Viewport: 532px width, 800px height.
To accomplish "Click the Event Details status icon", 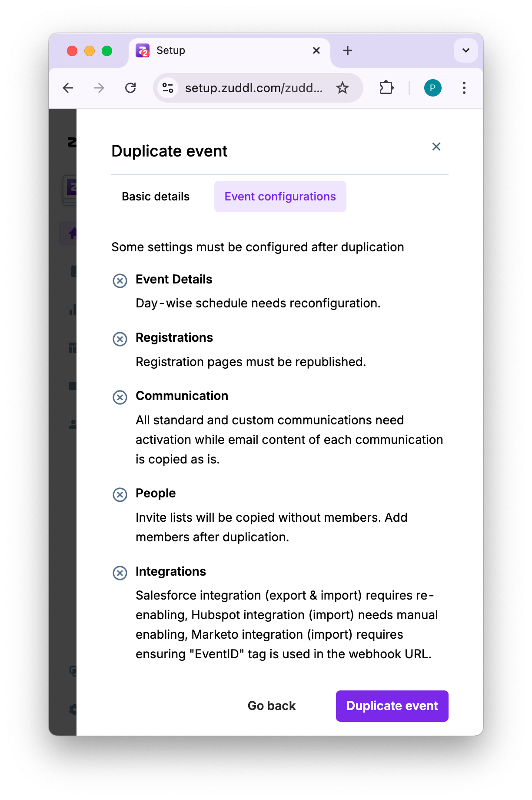I will (120, 281).
